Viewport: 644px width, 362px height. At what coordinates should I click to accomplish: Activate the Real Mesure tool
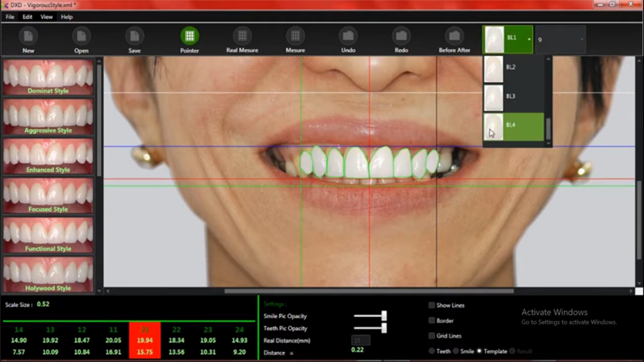[x=242, y=36]
